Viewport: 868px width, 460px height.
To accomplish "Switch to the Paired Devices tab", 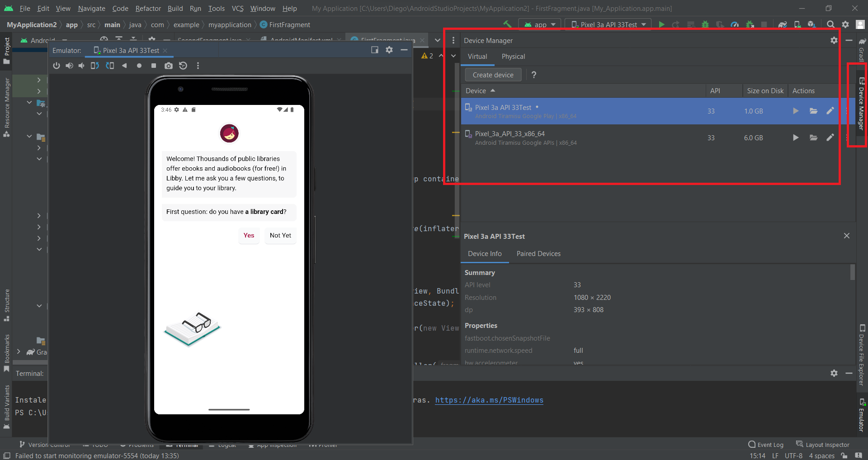I will (538, 254).
